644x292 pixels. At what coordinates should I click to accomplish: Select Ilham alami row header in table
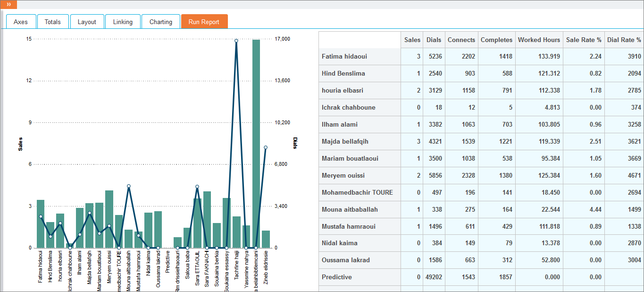point(360,125)
